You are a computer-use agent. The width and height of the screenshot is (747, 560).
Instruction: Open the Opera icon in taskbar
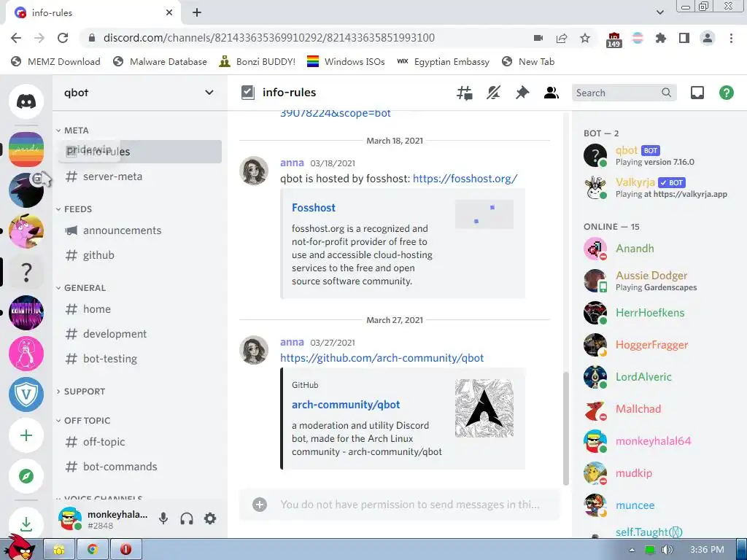(125, 550)
